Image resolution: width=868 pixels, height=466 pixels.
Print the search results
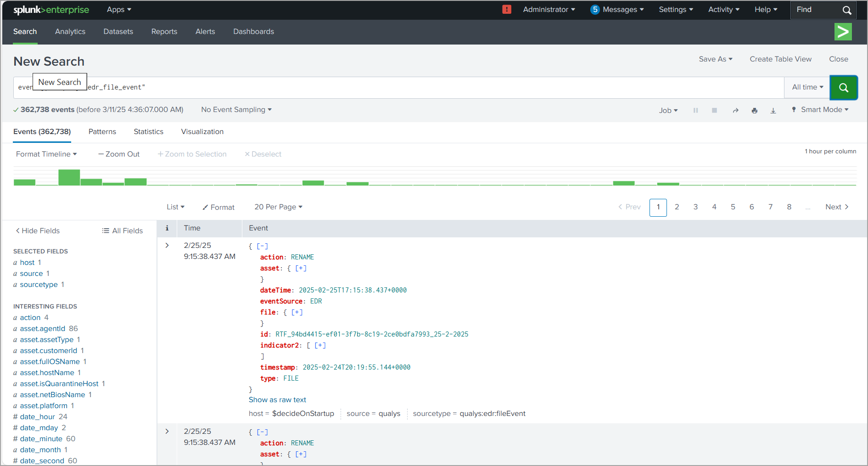754,110
